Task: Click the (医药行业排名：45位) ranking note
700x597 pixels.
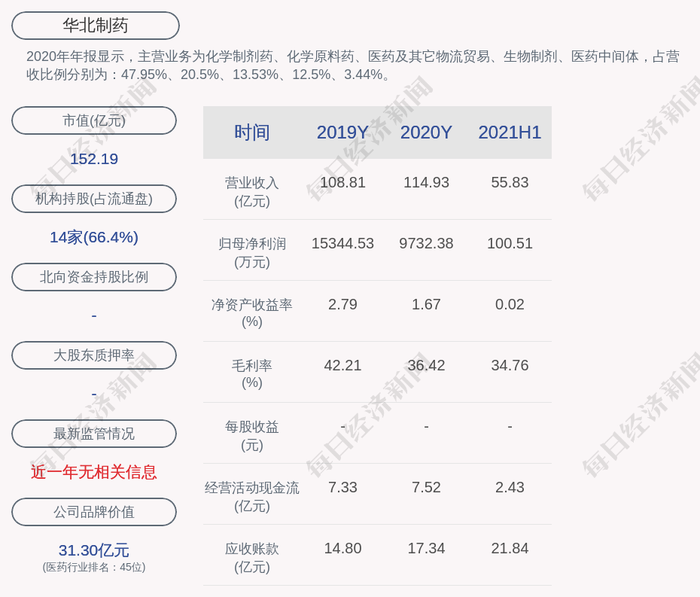Action: pos(94,567)
